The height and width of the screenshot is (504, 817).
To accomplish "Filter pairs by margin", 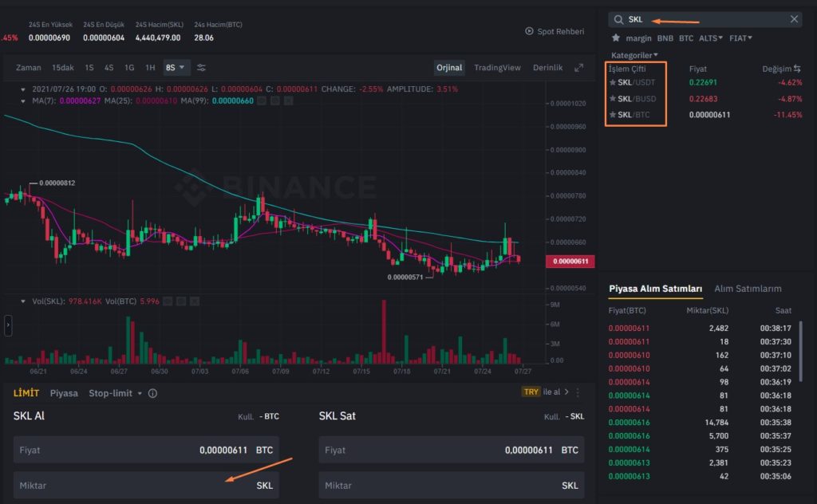I will [638, 38].
